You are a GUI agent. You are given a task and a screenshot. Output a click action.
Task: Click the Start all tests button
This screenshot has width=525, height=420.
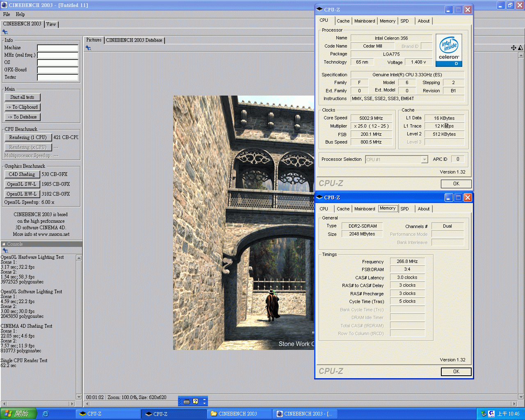23,97
